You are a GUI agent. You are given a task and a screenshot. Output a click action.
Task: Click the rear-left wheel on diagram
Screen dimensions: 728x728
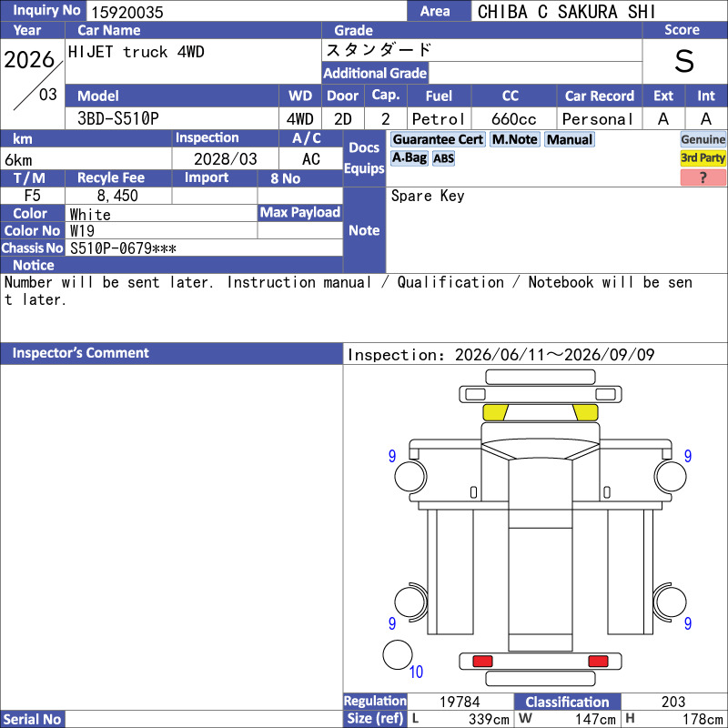410,602
